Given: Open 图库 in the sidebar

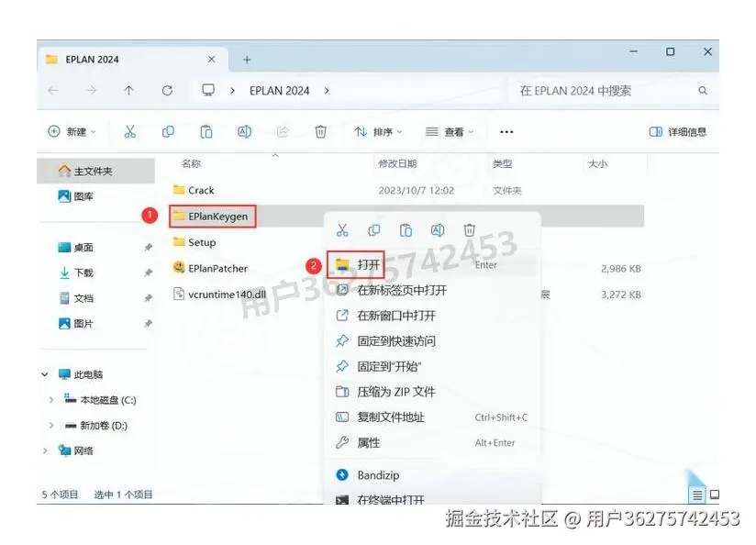Looking at the screenshot, I should (76, 196).
